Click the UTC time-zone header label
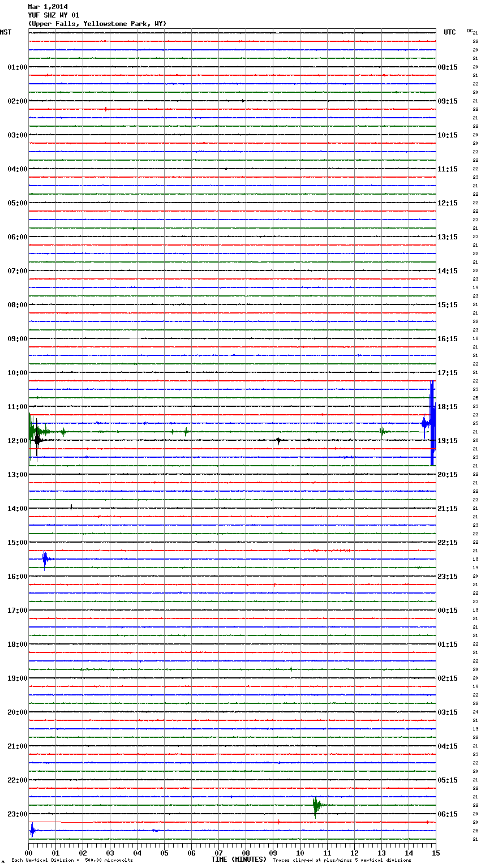The width and height of the screenshot is (481, 868). click(450, 32)
